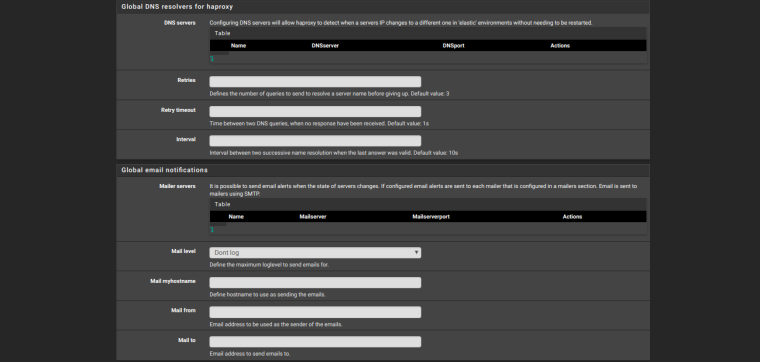Screen dimensions: 760x362
Task: Select the Mailserver column header
Action: (x=313, y=217)
